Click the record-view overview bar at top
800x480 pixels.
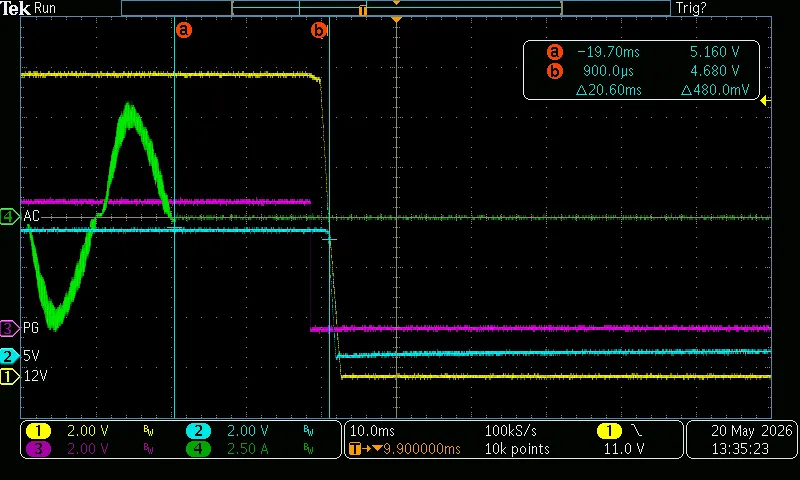(396, 8)
